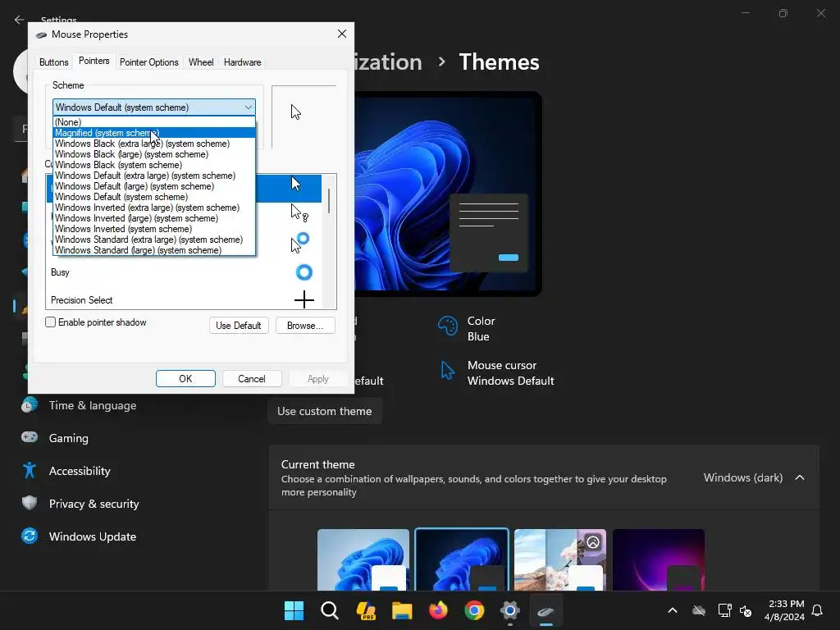The height and width of the screenshot is (630, 840).
Task: Click Use custom theme button
Action: pos(325,411)
